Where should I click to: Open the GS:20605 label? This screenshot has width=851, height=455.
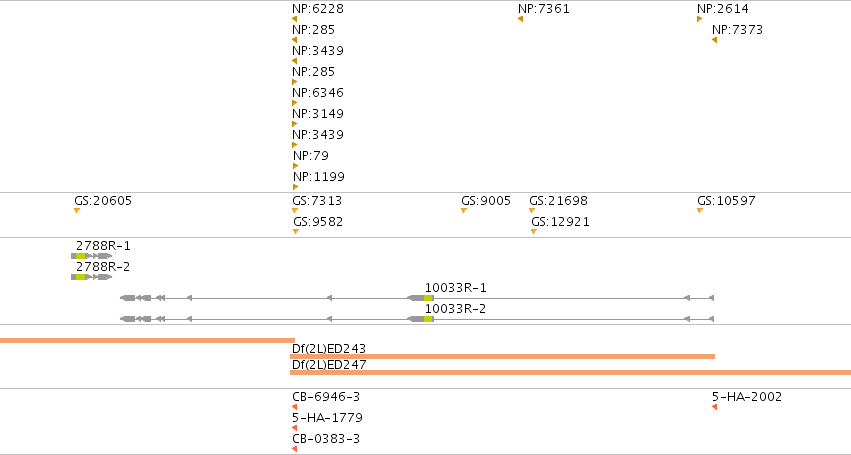[x=103, y=201]
